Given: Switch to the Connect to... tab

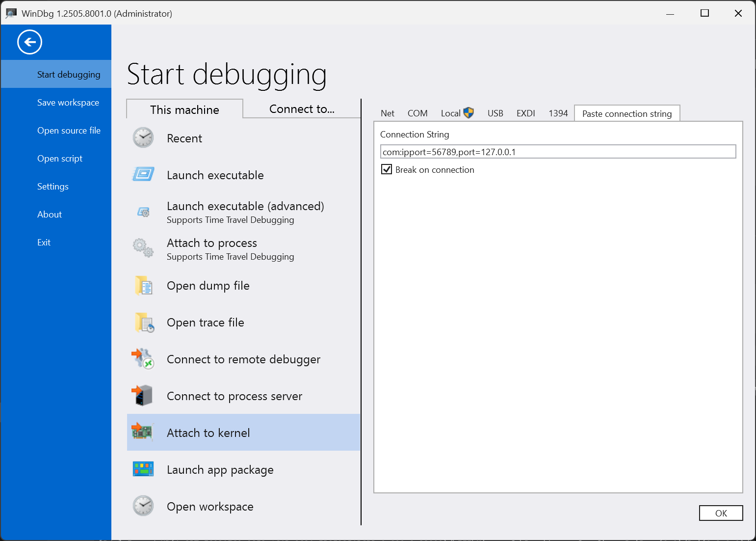Looking at the screenshot, I should tap(302, 108).
